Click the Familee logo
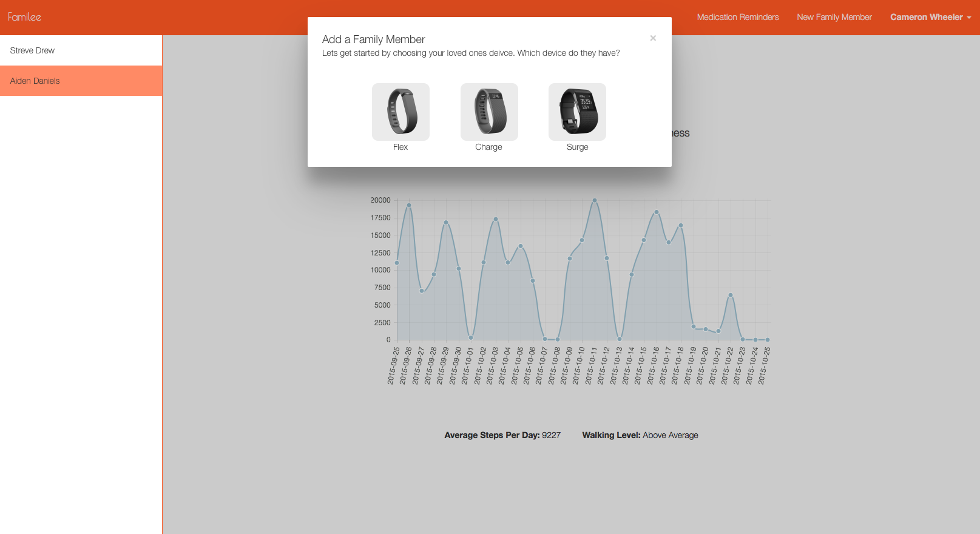980x534 pixels. [24, 17]
